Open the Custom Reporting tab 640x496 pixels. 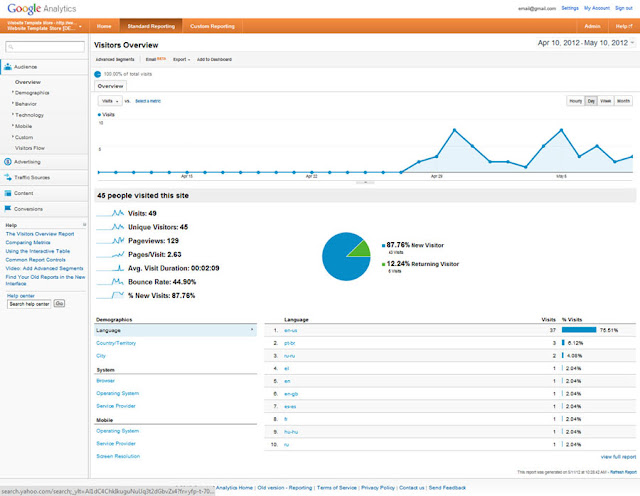(212, 26)
